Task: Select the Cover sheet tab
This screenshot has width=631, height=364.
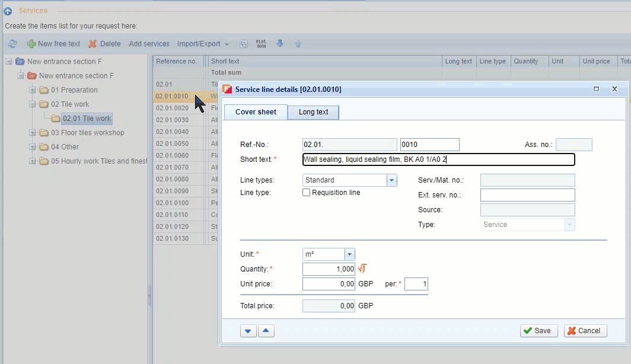Action: [256, 112]
